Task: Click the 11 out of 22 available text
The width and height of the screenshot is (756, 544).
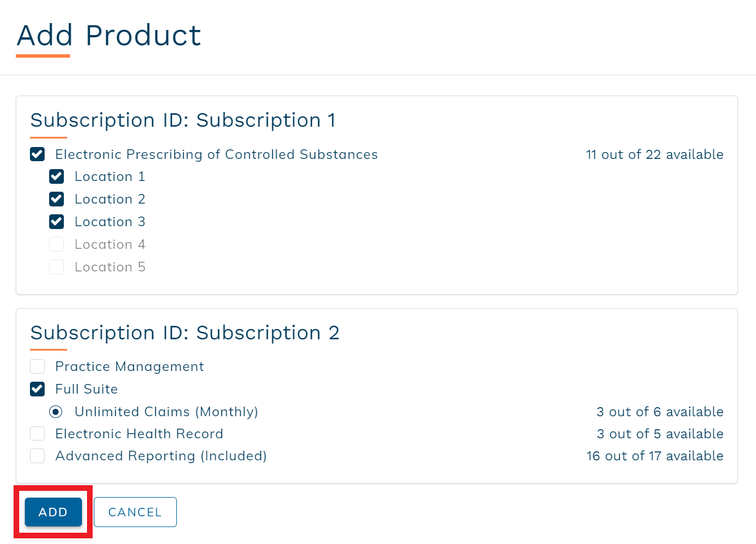Action: pos(654,154)
